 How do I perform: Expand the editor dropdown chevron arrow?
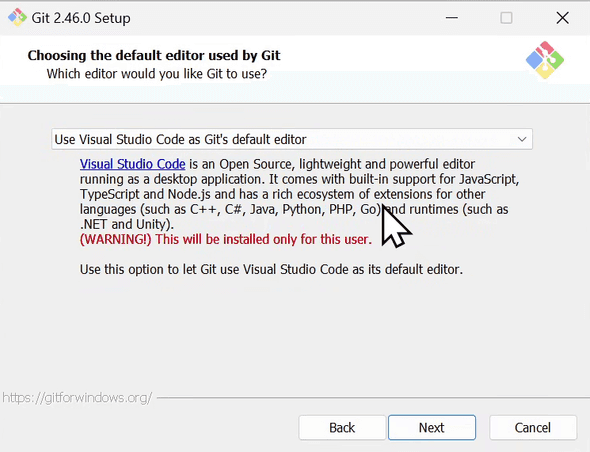pos(522,139)
